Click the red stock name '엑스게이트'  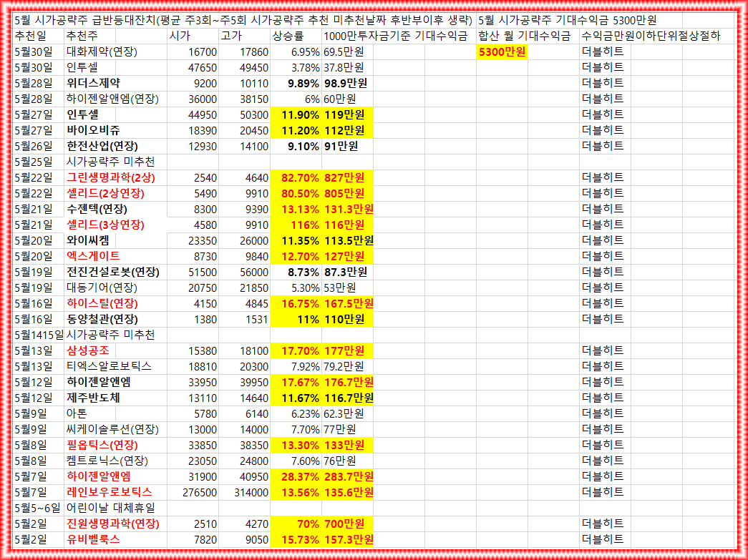pos(94,256)
